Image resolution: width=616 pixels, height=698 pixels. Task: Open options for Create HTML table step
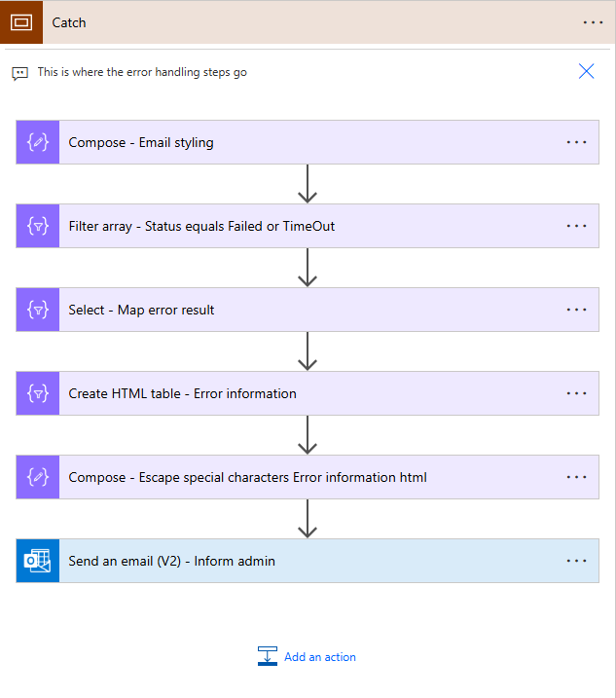[576, 393]
